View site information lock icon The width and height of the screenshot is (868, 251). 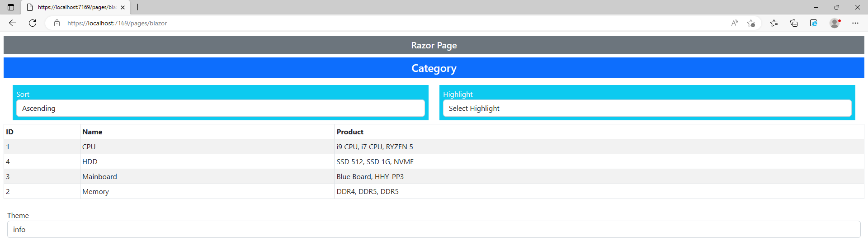coord(57,23)
